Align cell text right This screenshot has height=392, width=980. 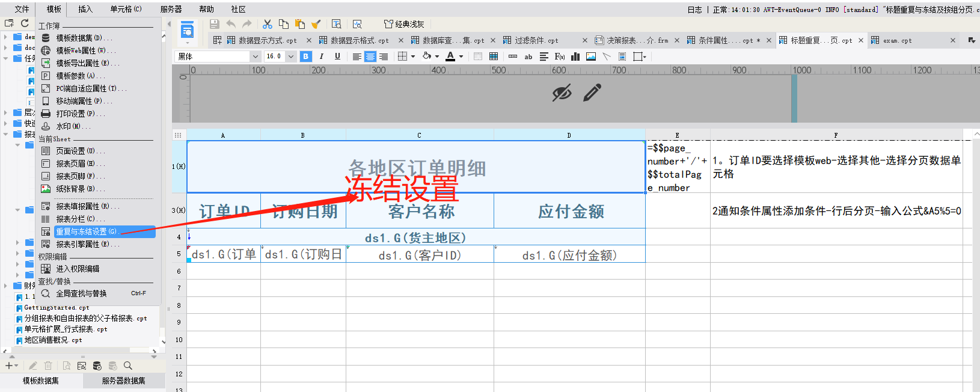pos(384,57)
